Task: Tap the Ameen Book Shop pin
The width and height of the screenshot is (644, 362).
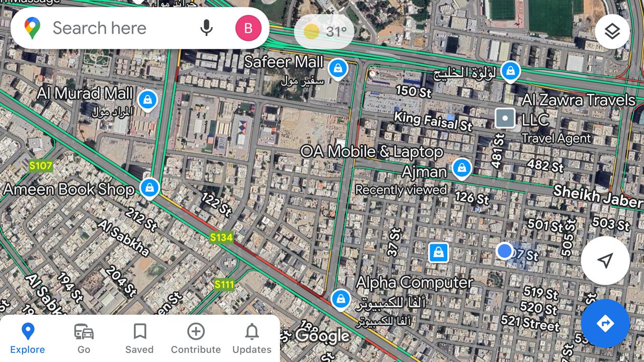Action: point(149,189)
